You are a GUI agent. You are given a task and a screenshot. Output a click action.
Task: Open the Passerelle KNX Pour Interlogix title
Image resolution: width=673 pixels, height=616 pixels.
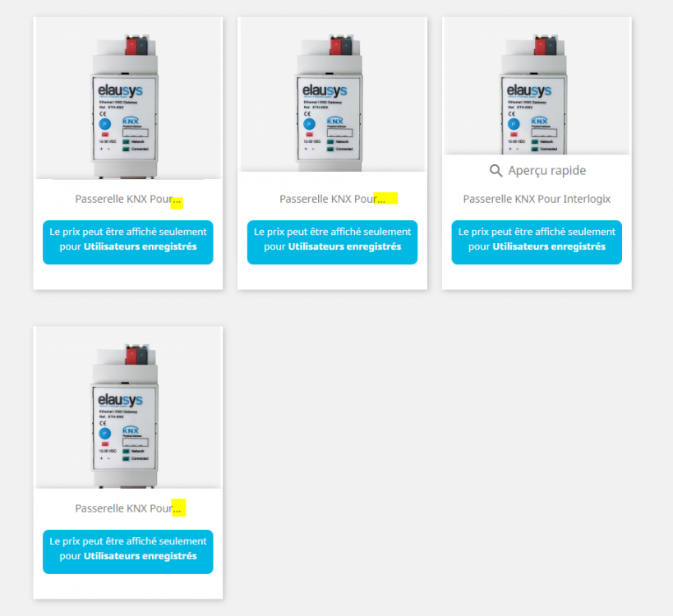(x=537, y=199)
